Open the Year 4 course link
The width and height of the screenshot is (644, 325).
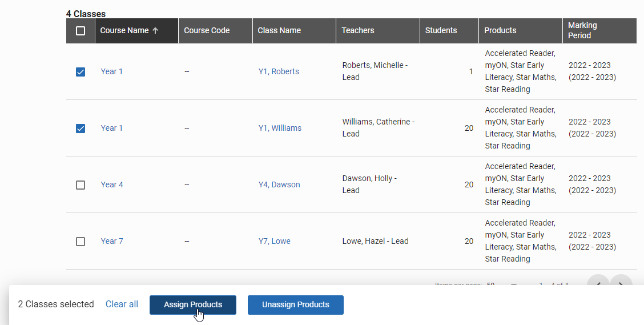(112, 184)
